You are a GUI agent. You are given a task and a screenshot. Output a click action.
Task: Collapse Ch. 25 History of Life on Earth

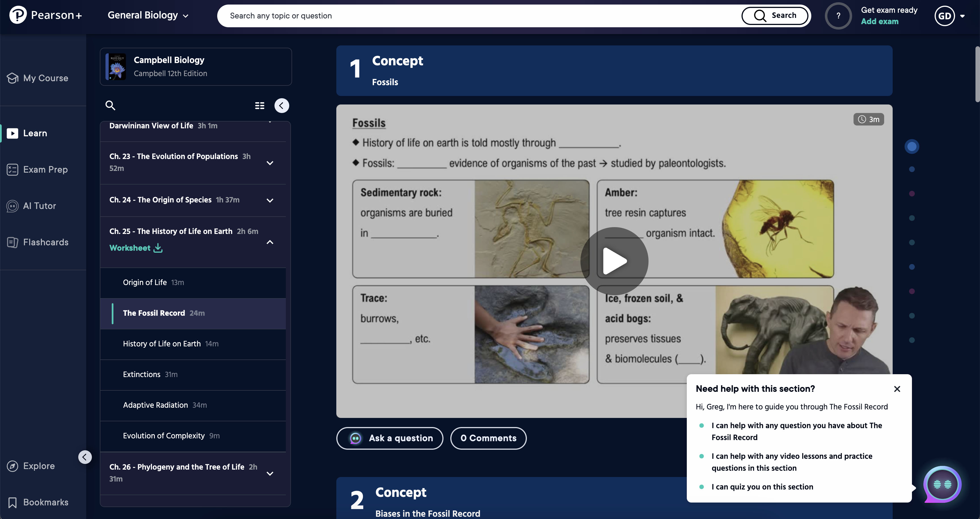pyautogui.click(x=270, y=242)
